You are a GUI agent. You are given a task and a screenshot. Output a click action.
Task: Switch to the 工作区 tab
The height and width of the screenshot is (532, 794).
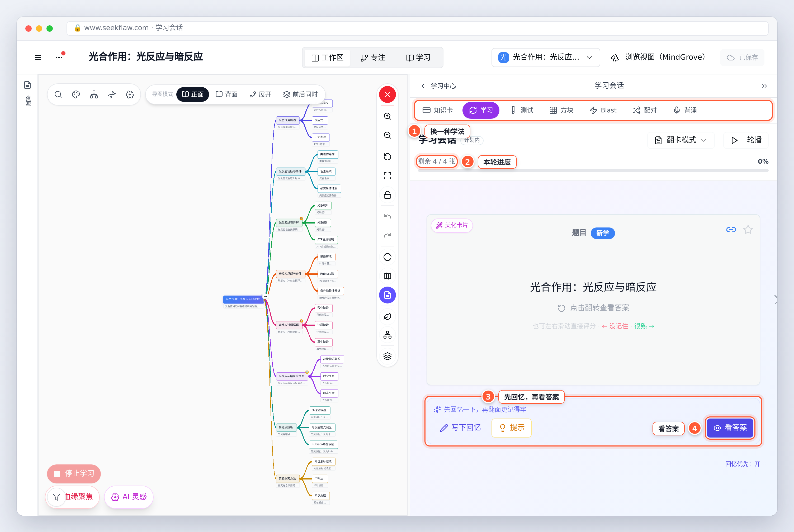(x=327, y=58)
